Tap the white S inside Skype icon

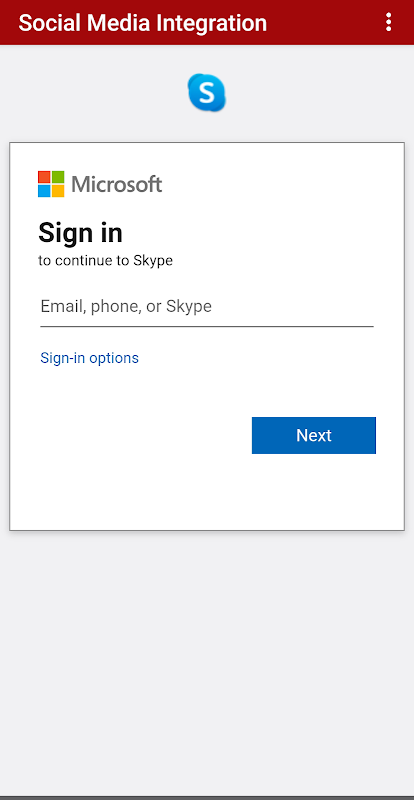click(206, 92)
